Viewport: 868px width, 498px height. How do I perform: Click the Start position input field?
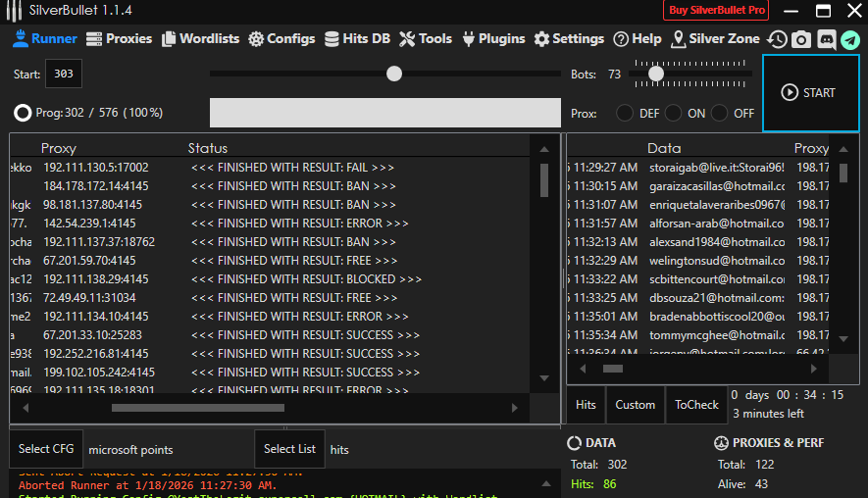pyautogui.click(x=64, y=75)
